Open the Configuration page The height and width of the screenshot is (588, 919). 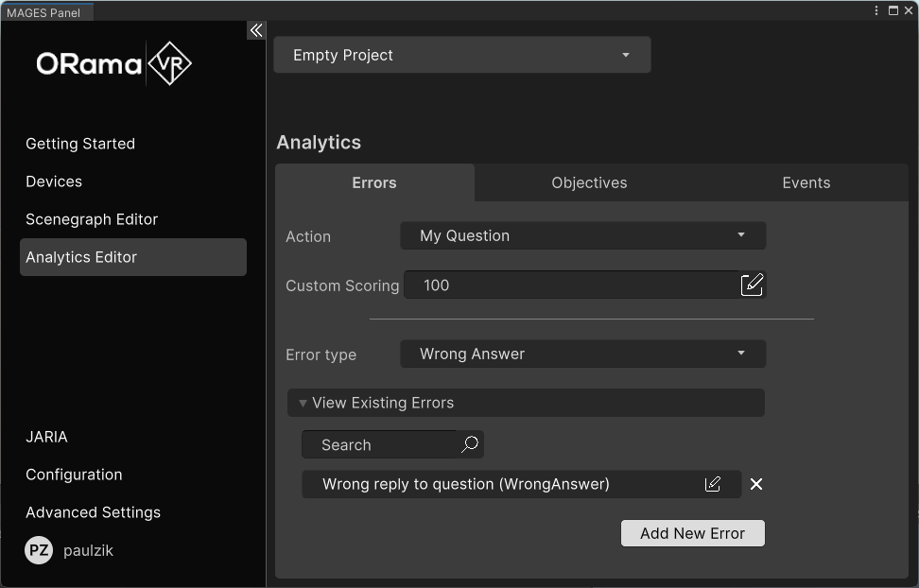74,475
